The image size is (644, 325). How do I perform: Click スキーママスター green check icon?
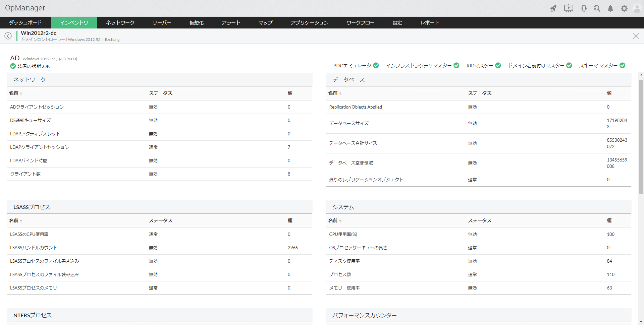[x=623, y=65]
